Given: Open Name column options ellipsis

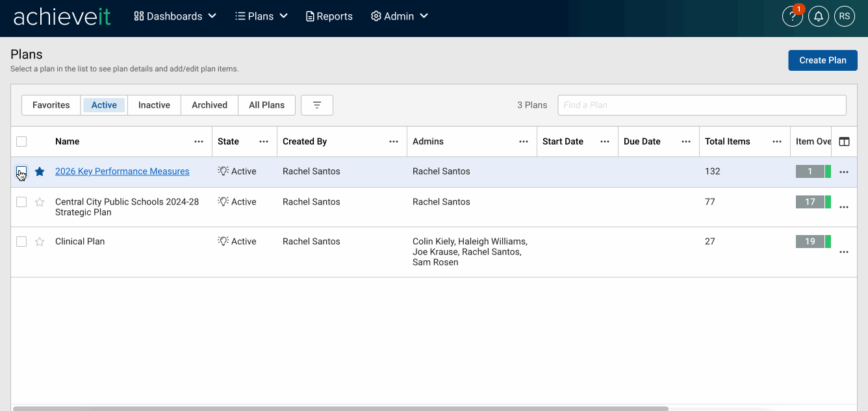Looking at the screenshot, I should coord(199,142).
